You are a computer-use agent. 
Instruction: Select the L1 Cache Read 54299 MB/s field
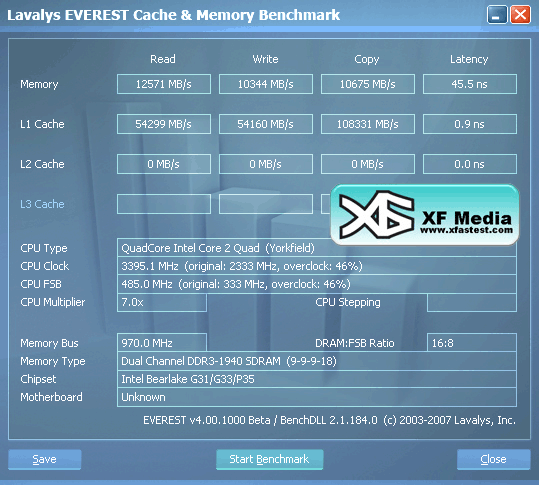(x=164, y=124)
